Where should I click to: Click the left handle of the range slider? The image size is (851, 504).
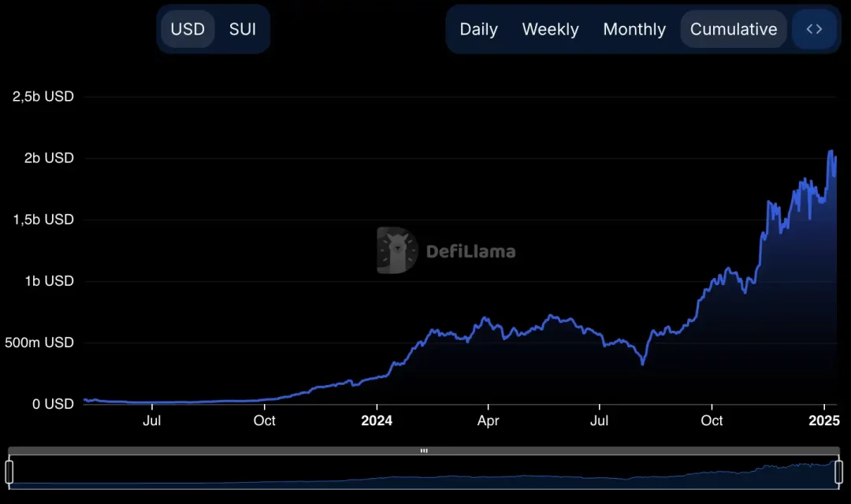coord(9,472)
